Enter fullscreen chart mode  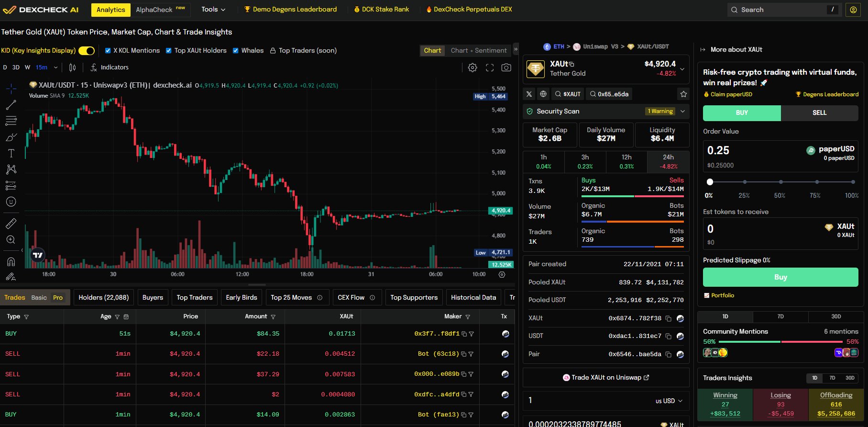pos(490,67)
